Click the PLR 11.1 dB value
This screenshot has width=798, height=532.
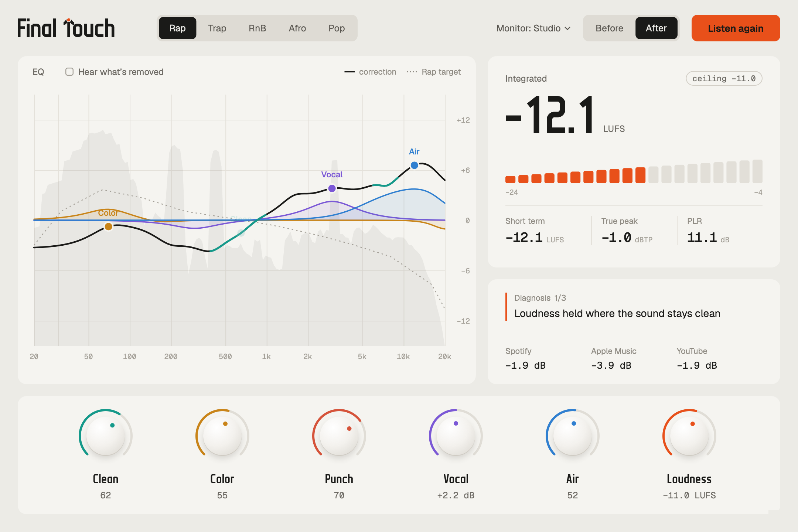tap(708, 238)
